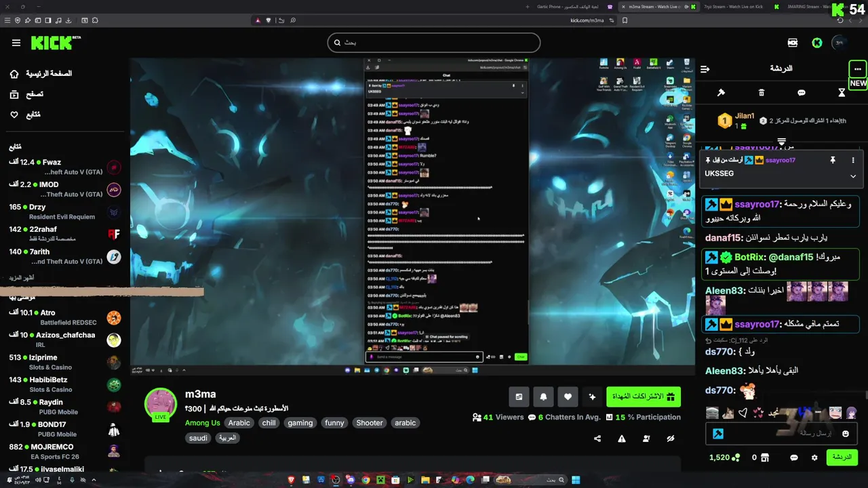
Task: Open the home page sidebar link
Action: (41, 73)
